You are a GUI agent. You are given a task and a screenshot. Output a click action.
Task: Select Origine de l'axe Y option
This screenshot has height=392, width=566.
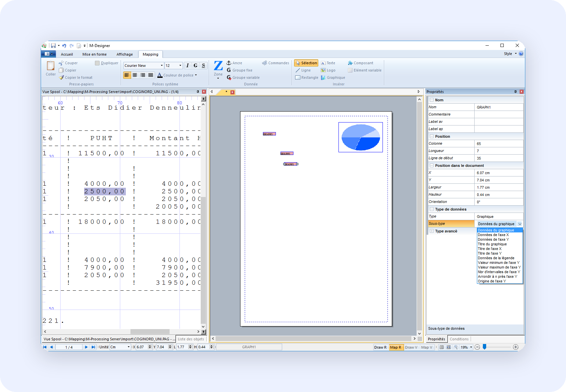[x=500, y=281]
